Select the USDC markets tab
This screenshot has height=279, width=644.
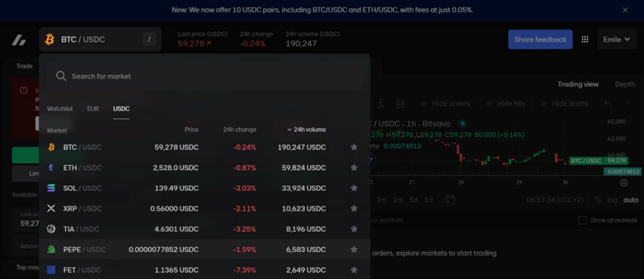point(121,108)
